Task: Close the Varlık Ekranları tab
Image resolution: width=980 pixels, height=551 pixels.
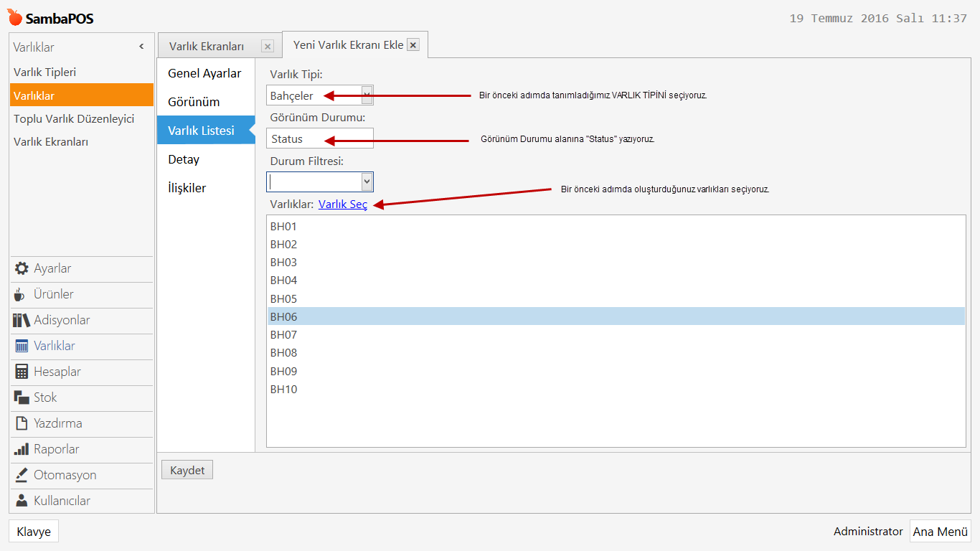Action: coord(268,47)
